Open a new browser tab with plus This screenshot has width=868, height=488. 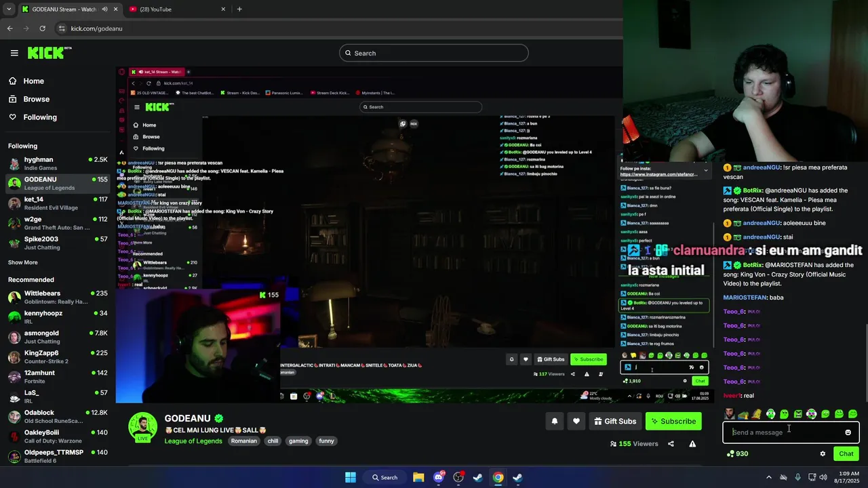coord(239,9)
